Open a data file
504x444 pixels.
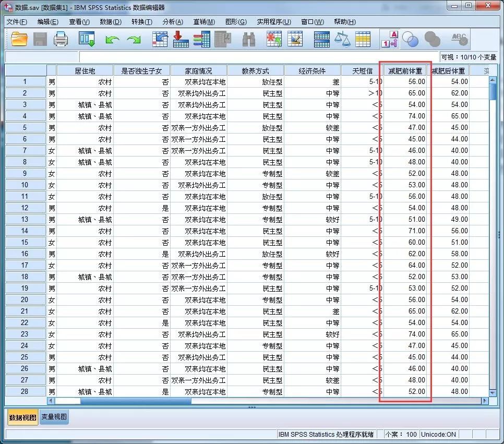[x=19, y=39]
